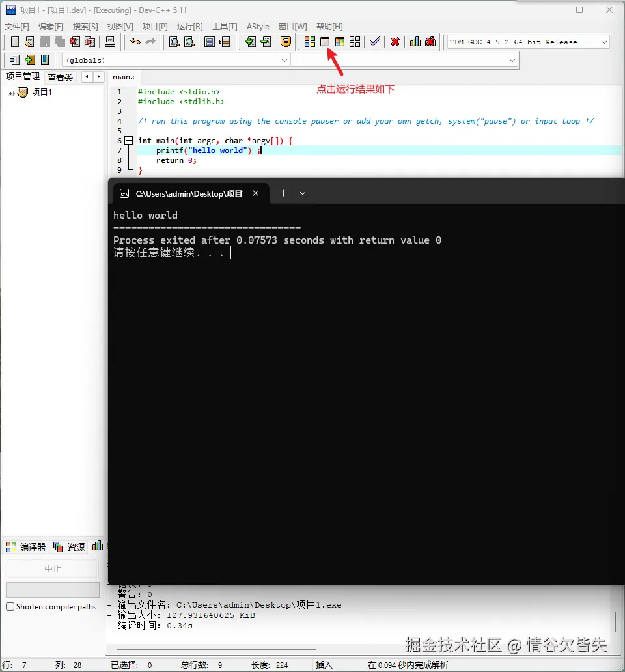Click the Redo arrow icon

pyautogui.click(x=150, y=42)
